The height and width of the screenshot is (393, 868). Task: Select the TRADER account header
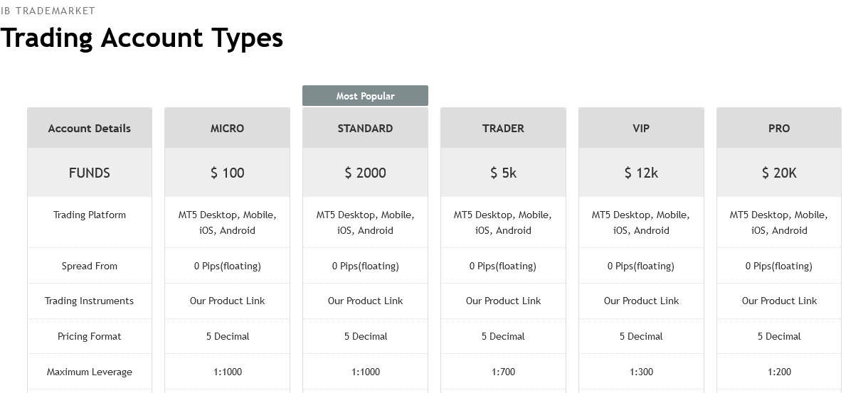click(503, 129)
